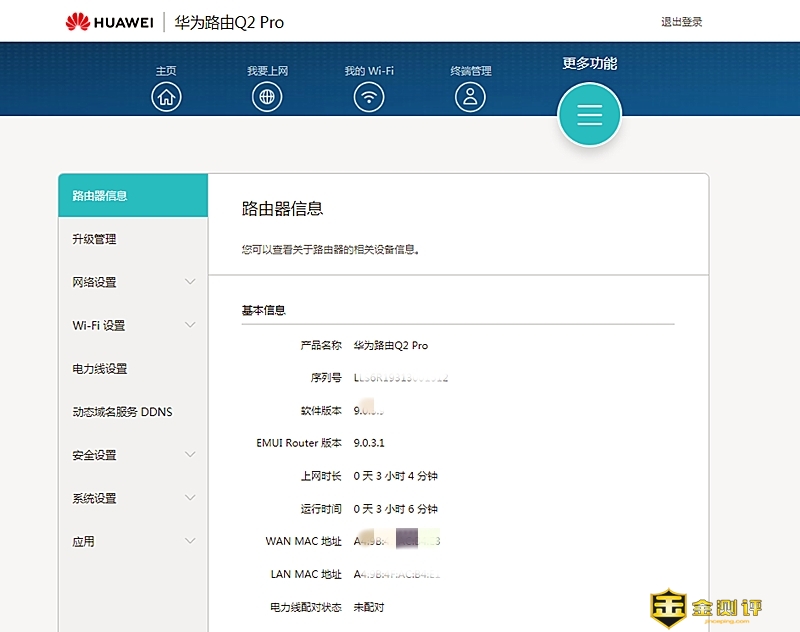Select 路由器信息 in the sidebar

coord(100,196)
